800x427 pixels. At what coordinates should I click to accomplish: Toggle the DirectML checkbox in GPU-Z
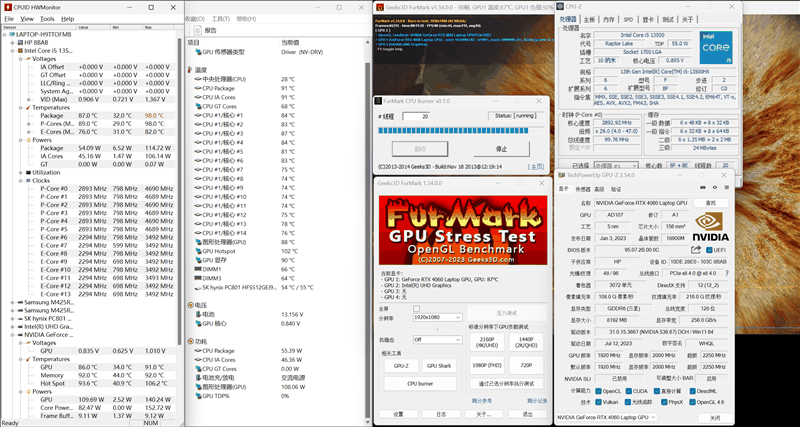pyautogui.click(x=692, y=391)
